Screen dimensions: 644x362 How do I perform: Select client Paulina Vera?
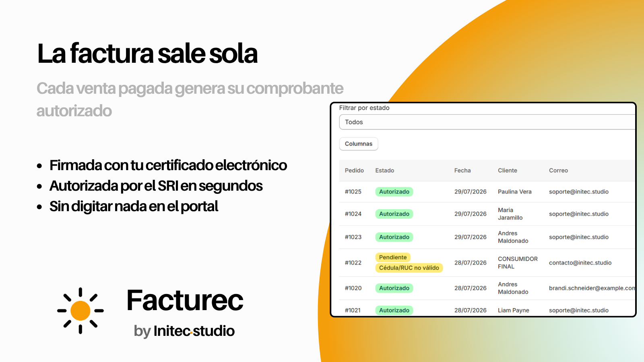(515, 192)
